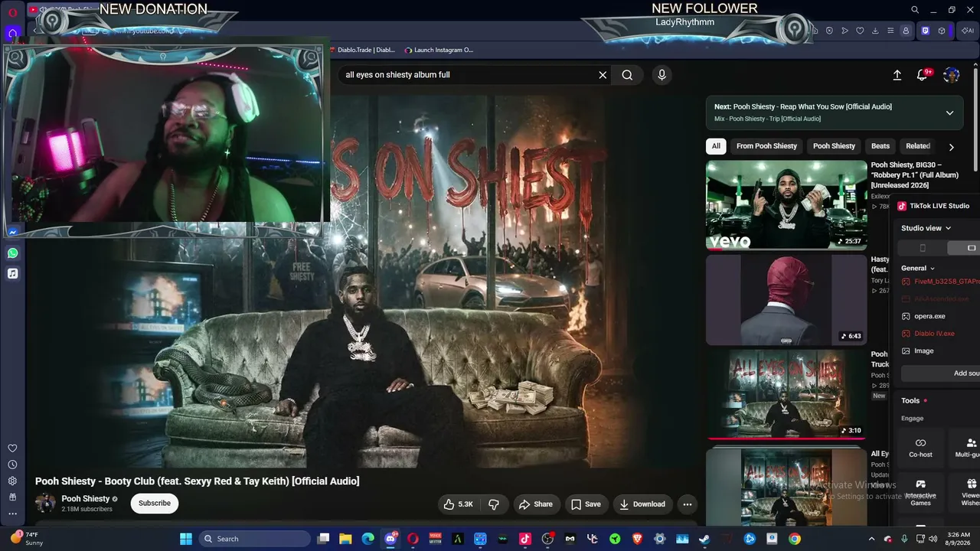
Task: Click the YouTube search magnifier button
Action: [627, 75]
